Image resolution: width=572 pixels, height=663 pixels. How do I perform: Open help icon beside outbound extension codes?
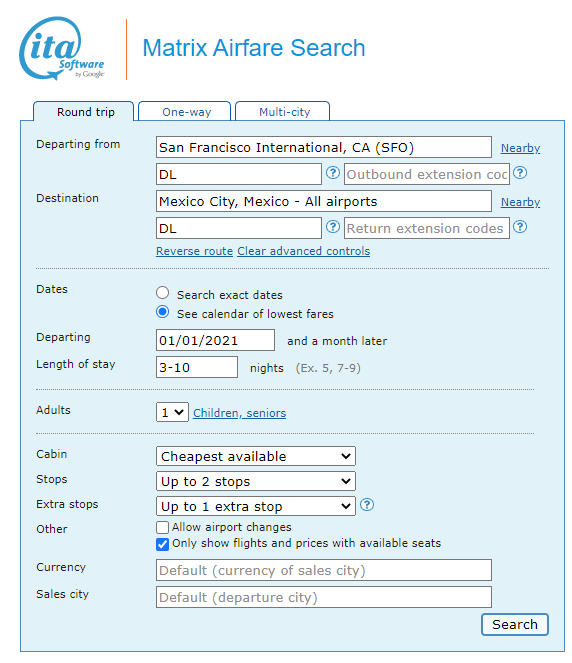[520, 173]
